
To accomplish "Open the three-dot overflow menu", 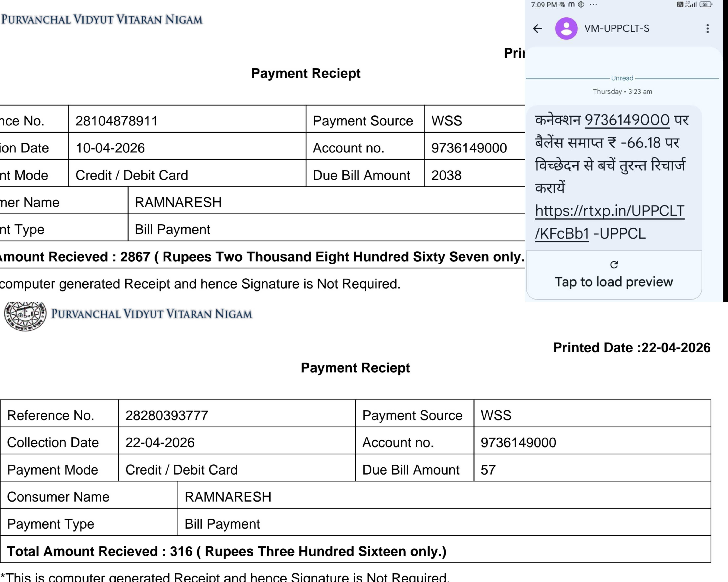I will (707, 29).
